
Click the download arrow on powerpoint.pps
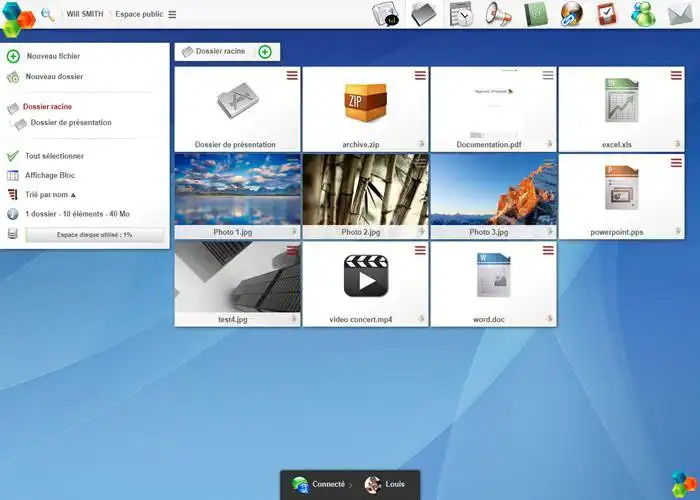[x=677, y=231]
